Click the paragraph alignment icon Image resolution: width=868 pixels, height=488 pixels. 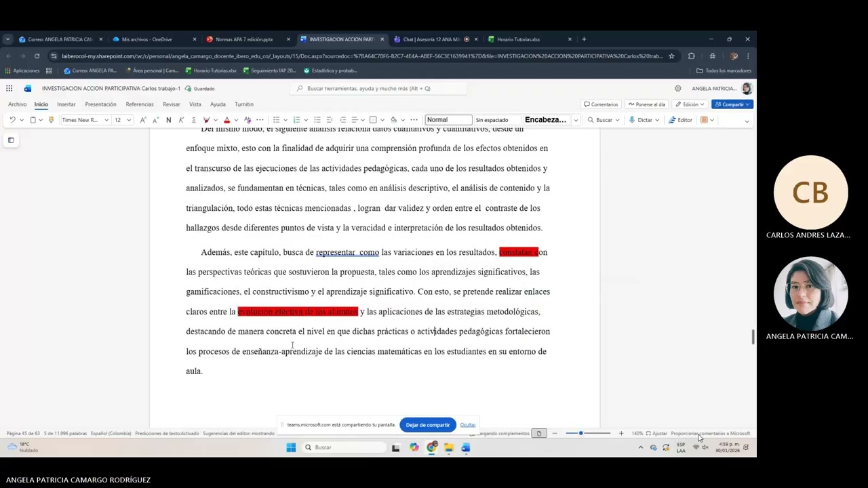point(354,120)
